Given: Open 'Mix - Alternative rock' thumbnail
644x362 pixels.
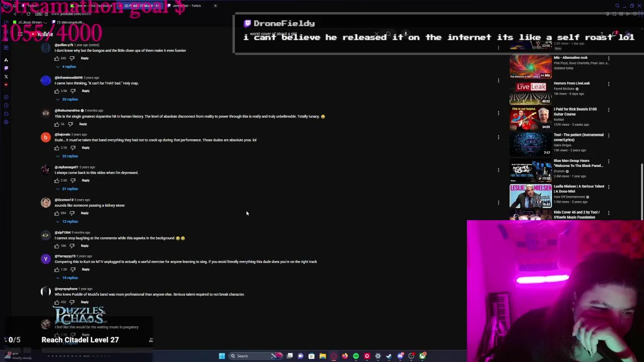Looking at the screenshot, I should click(x=531, y=66).
